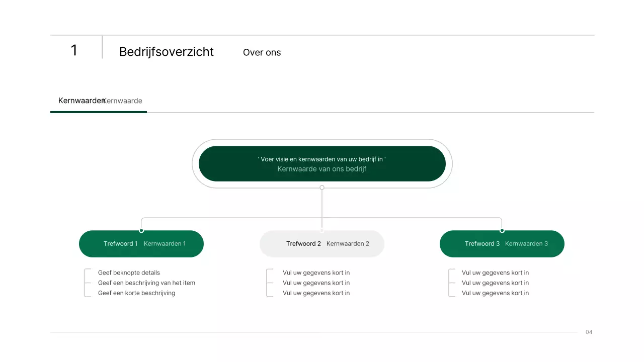Click the connector dot above Trefwoord 1

tap(142, 230)
